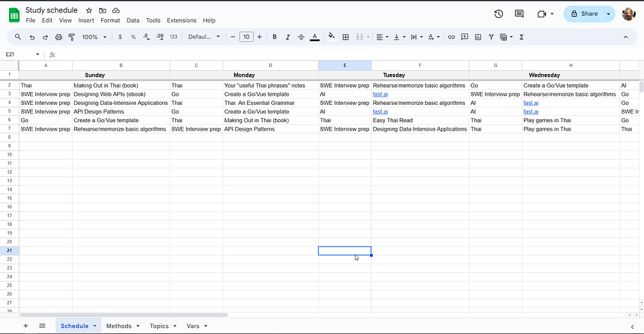The height and width of the screenshot is (334, 644).
Task: Open the zoom level dropdown
Action: pyautogui.click(x=94, y=37)
